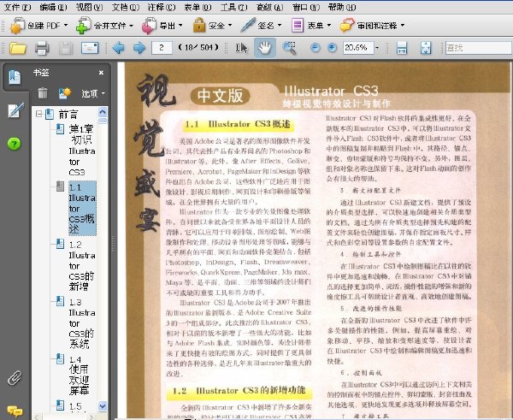513x420 pixels.
Task: Click the open folder icon
Action: point(18,48)
